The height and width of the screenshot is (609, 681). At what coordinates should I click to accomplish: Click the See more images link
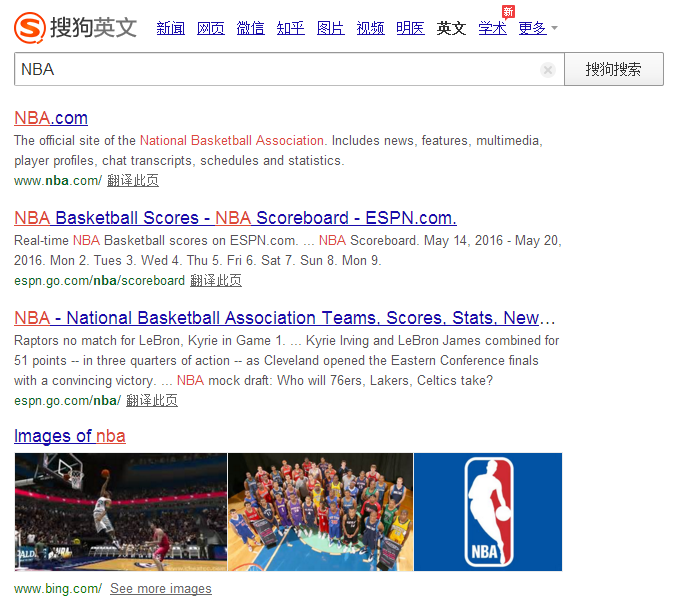(x=161, y=589)
